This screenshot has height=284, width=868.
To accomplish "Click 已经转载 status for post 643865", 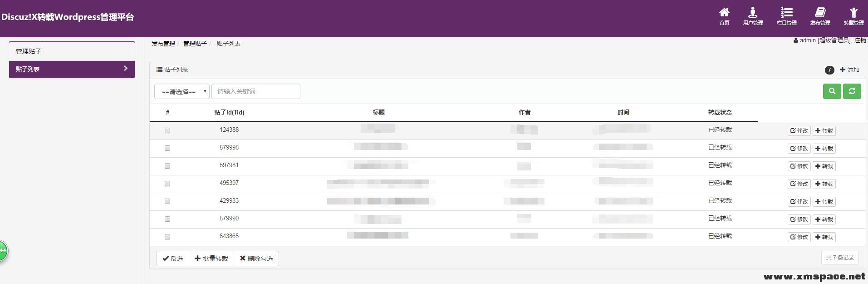I will coord(720,236).
